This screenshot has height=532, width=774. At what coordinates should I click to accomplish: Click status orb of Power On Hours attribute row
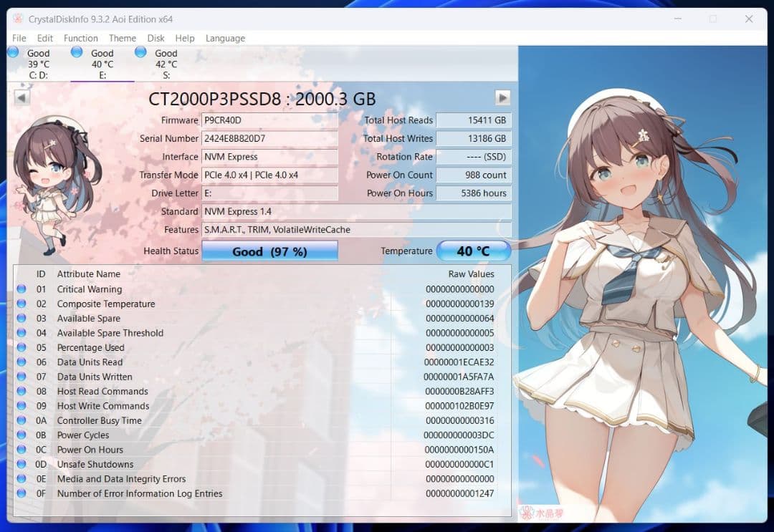click(21, 449)
